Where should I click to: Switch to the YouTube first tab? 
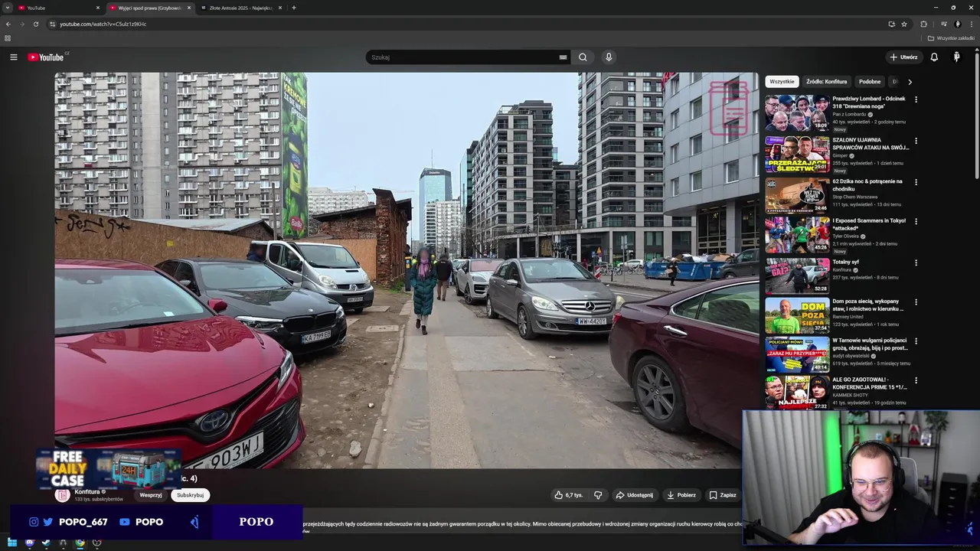click(60, 8)
